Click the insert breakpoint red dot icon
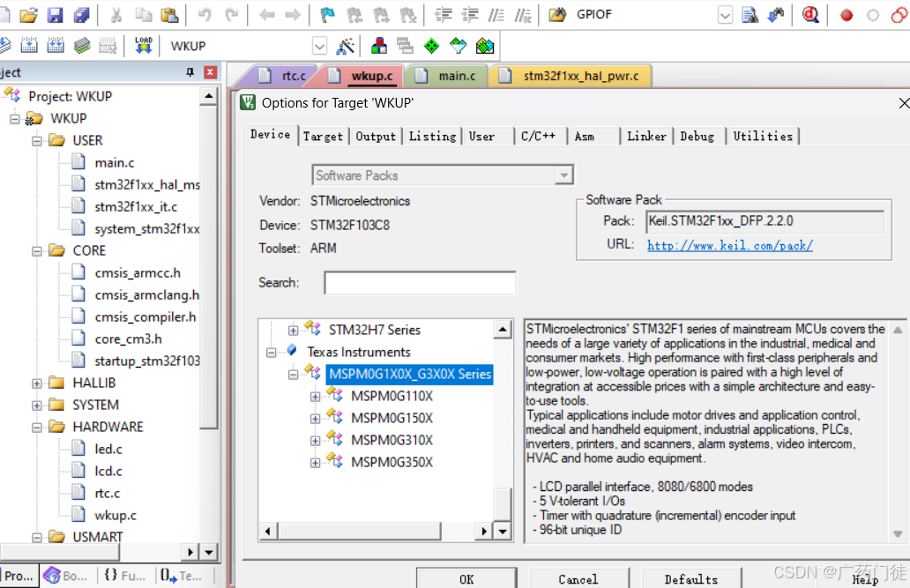This screenshot has width=910, height=588. (847, 15)
